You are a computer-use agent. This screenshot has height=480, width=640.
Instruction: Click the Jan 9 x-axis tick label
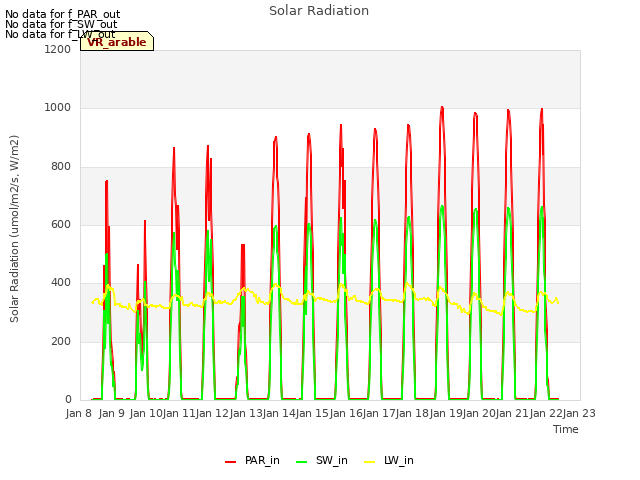pyautogui.click(x=111, y=413)
